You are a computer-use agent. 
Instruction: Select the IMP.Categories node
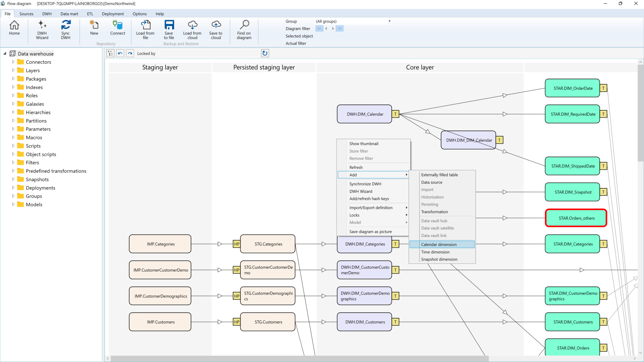(160, 244)
